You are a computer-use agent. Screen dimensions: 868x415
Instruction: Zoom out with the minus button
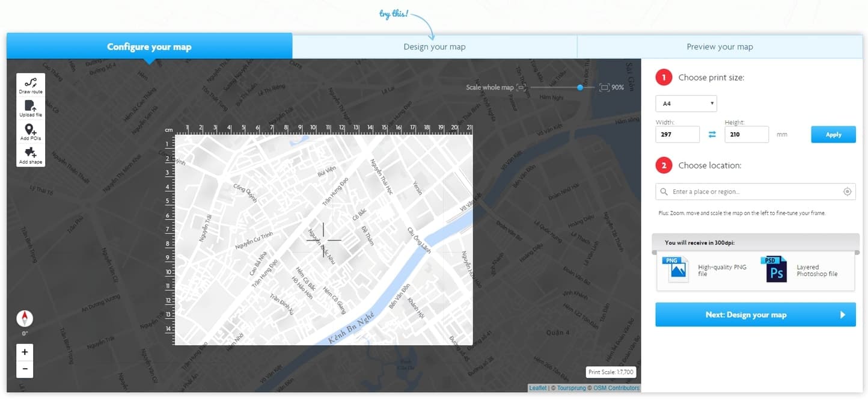pos(25,369)
